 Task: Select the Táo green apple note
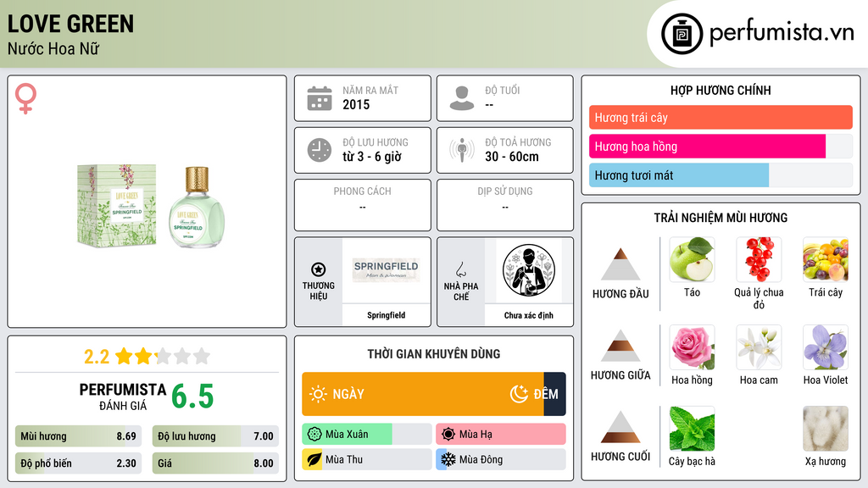pos(692,259)
